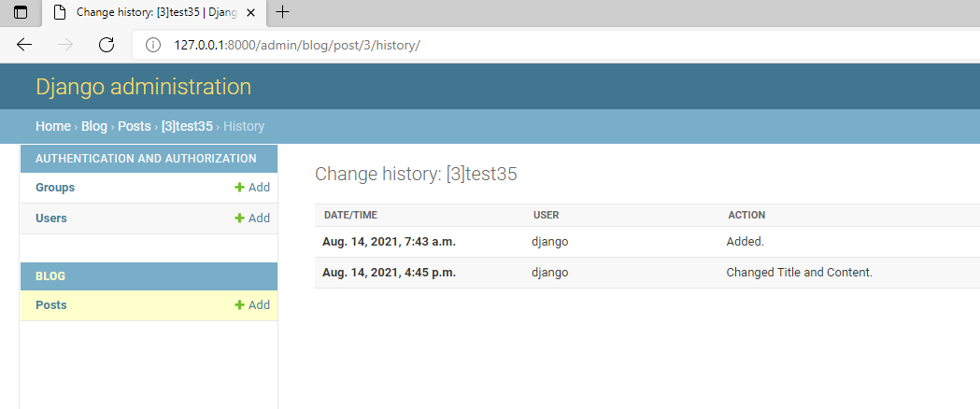The height and width of the screenshot is (409, 980).
Task: Open the Django administration site title
Action: [143, 86]
